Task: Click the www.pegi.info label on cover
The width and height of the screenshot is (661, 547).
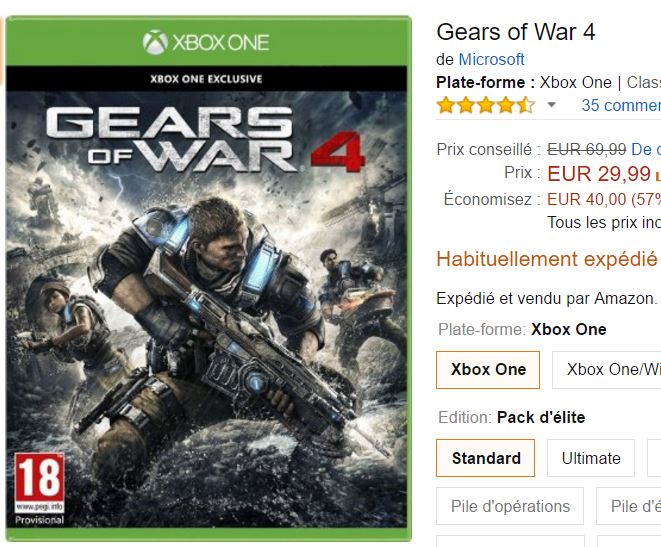Action: 40,506
